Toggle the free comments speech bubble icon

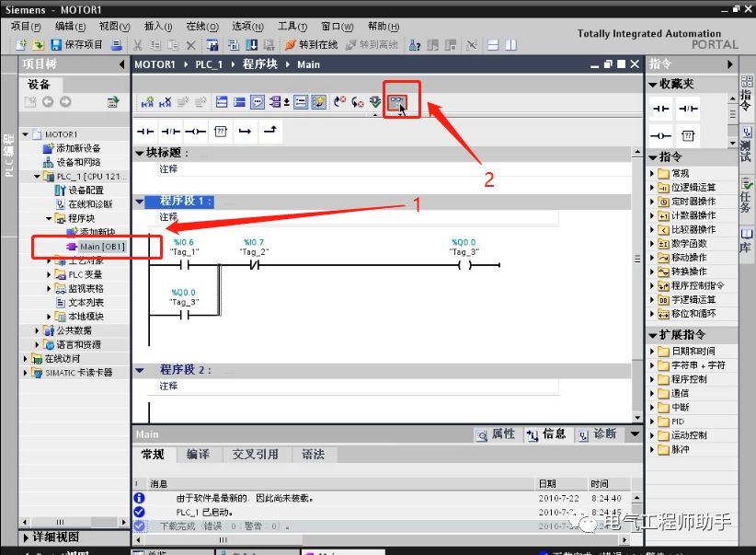(x=258, y=102)
